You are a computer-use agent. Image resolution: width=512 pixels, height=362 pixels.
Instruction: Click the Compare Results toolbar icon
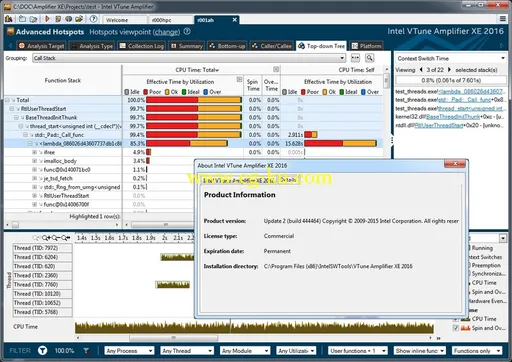click(x=69, y=19)
